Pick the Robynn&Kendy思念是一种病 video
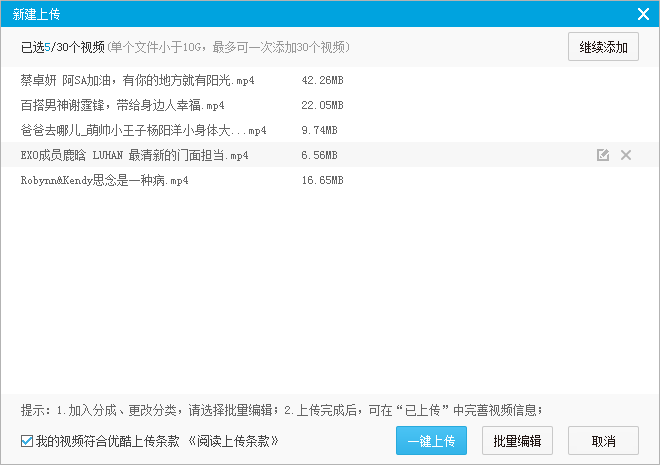The width and height of the screenshot is (660, 465). click(x=104, y=180)
